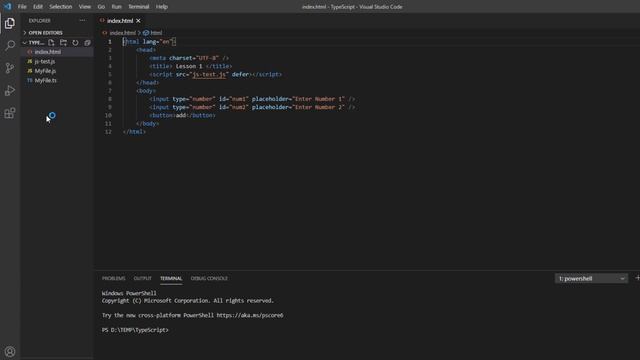The image size is (640, 360).
Task: Create a new file in explorer
Action: [x=51, y=42]
